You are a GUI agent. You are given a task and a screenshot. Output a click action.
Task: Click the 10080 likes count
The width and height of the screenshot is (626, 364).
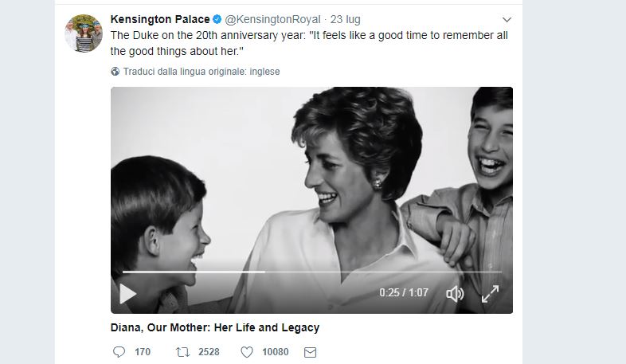coord(276,351)
